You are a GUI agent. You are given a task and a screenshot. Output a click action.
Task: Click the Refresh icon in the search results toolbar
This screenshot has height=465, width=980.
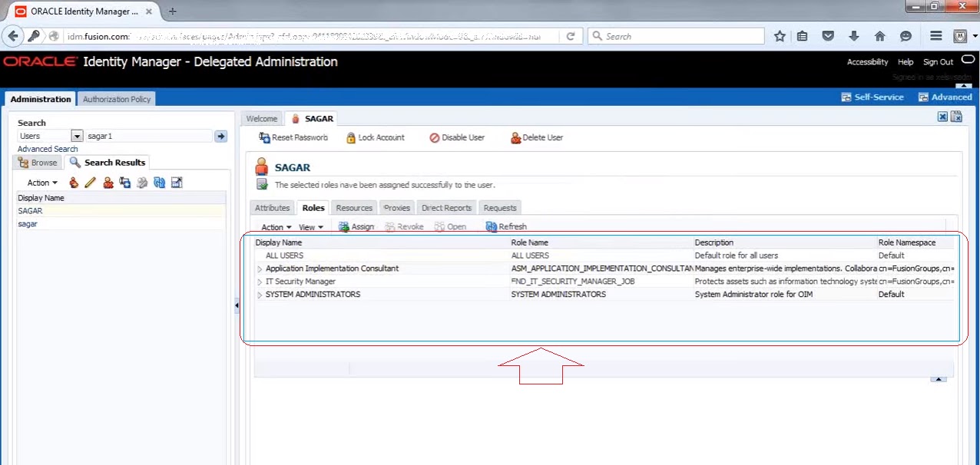click(x=158, y=183)
